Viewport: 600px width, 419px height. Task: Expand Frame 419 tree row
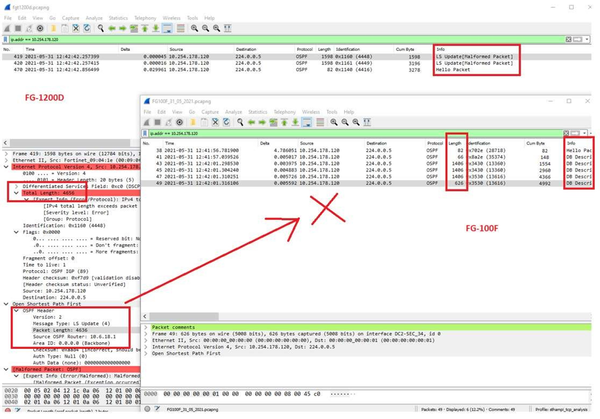coord(6,153)
